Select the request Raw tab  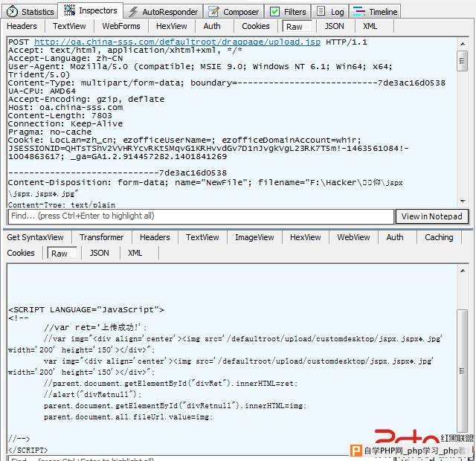[x=297, y=27]
